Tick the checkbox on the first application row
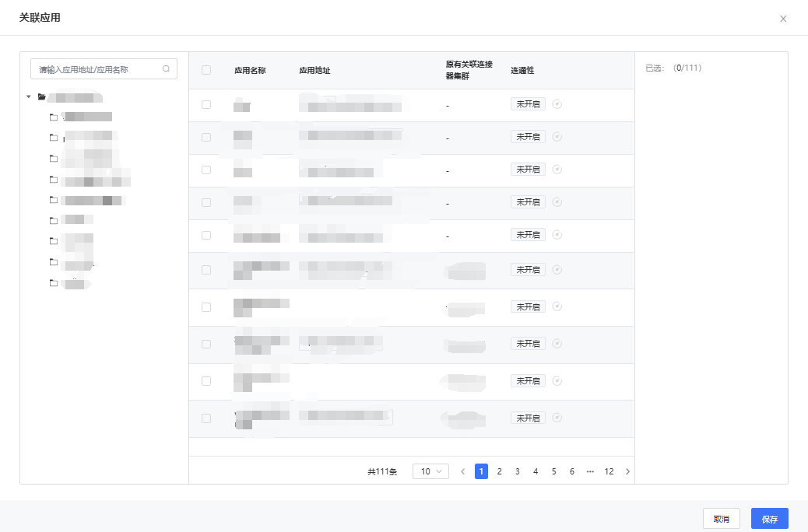The image size is (808, 532). pos(206,104)
